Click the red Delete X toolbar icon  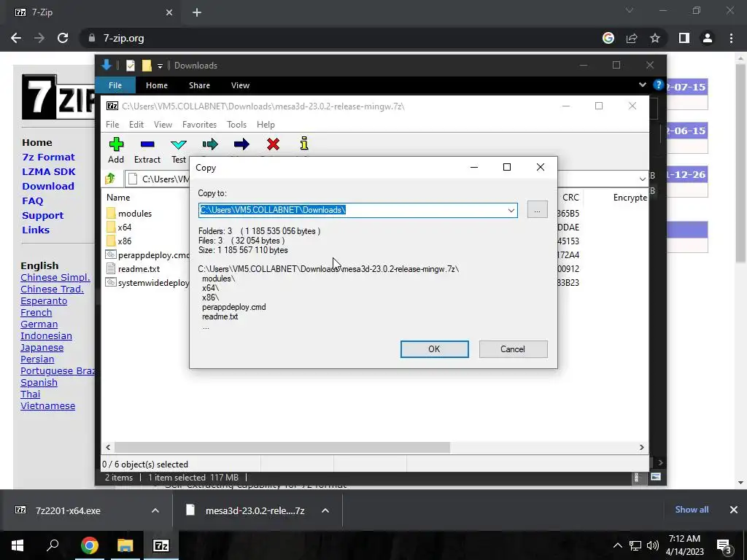tap(273, 144)
